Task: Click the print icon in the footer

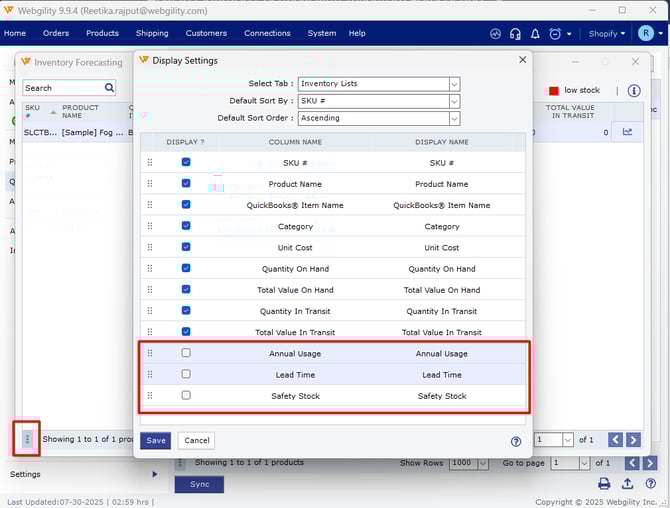Action: pyautogui.click(x=604, y=484)
